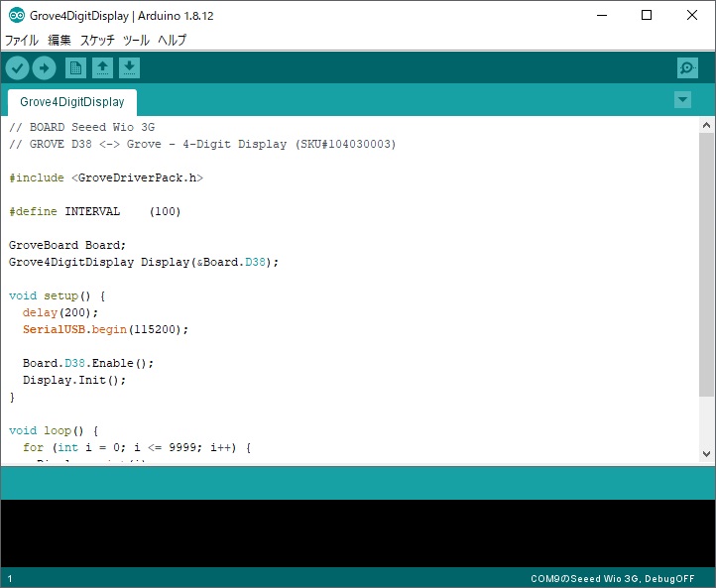Maximize the Arduino window
The height and width of the screenshot is (588, 716).
(x=647, y=16)
